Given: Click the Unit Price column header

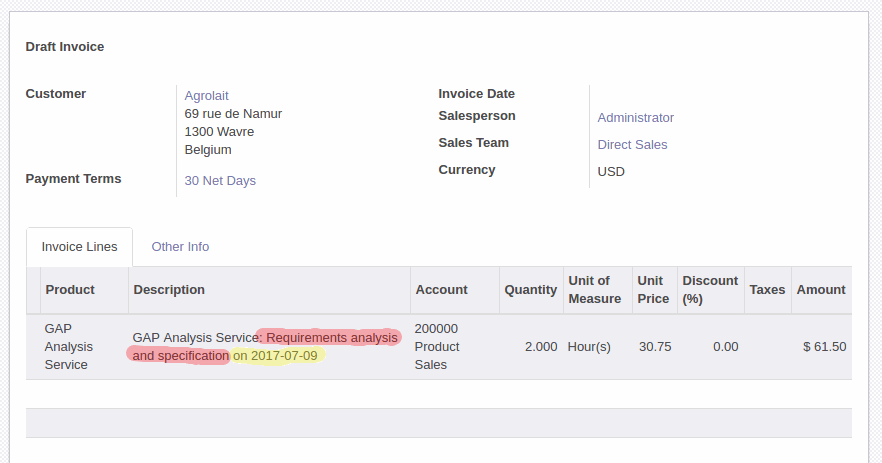Looking at the screenshot, I should click(655, 290).
